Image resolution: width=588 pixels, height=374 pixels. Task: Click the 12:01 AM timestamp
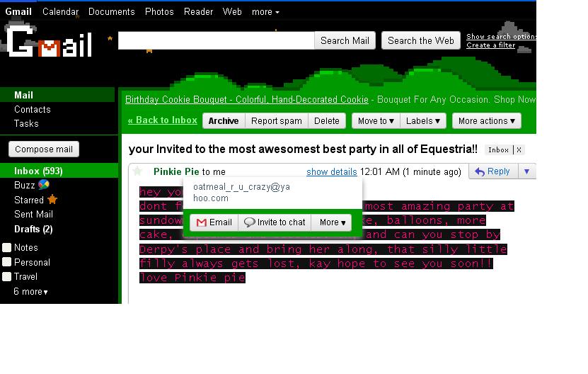[410, 172]
